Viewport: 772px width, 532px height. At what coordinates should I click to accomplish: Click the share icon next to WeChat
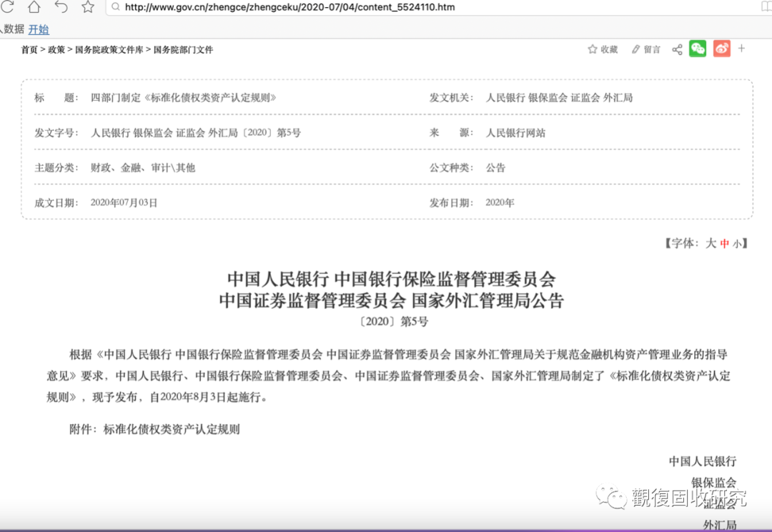(x=677, y=49)
